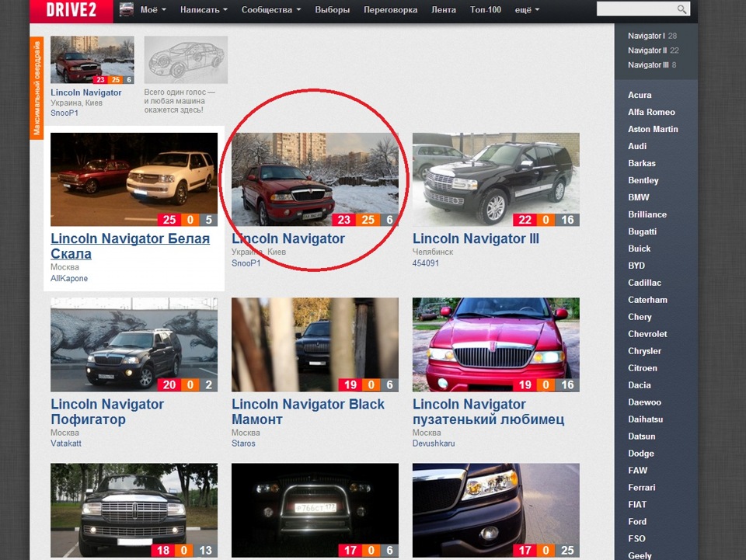Open the Белая Скала night photo
746x560 pixels.
(x=134, y=179)
